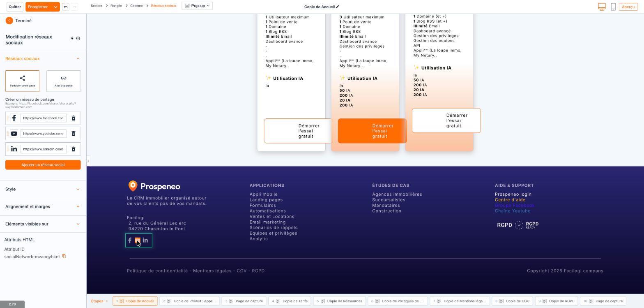Viewport: 644px width, 308px height.
Task: Expand the Style section
Action: tap(43, 189)
